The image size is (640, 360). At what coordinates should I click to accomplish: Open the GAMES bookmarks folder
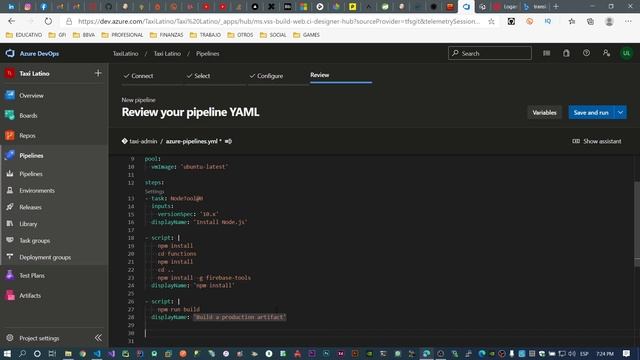point(307,35)
